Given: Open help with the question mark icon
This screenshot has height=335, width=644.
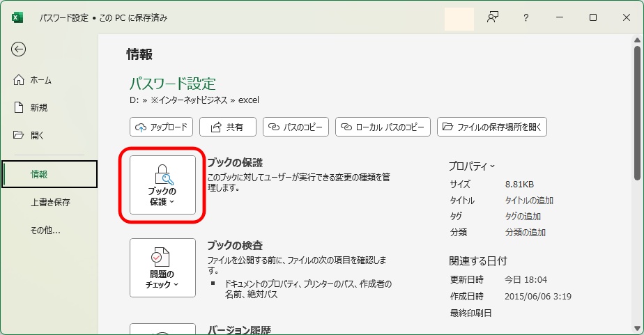Looking at the screenshot, I should (526, 17).
